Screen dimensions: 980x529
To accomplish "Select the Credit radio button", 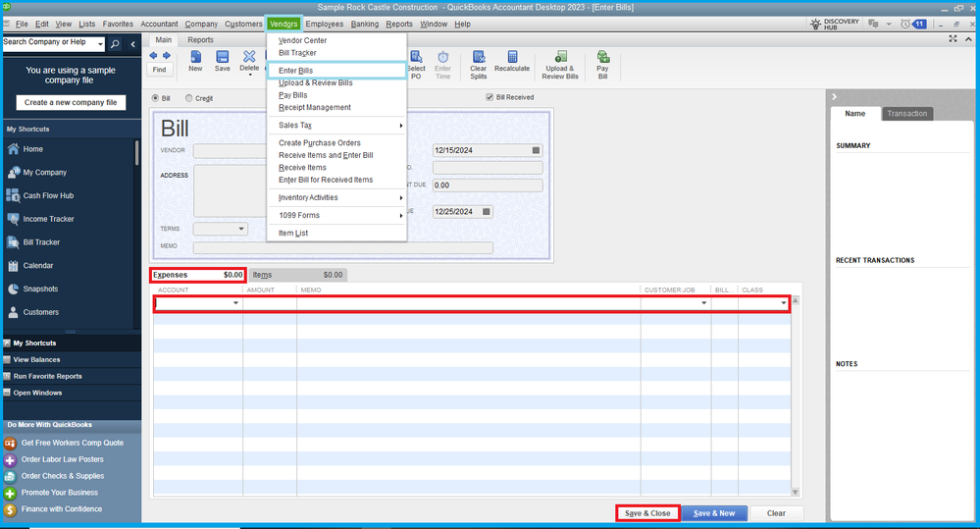I will coord(188,98).
